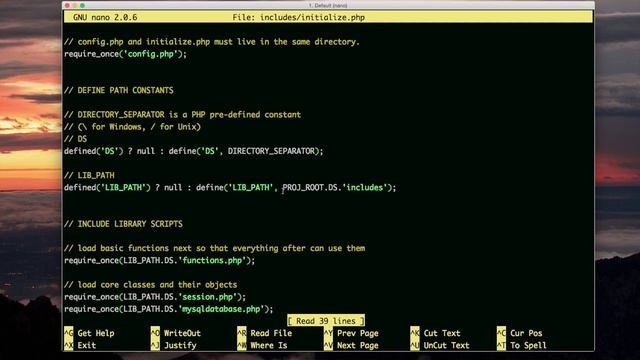Click the 'load core classes' comment
This screenshot has width=640, height=360.
coord(151,284)
